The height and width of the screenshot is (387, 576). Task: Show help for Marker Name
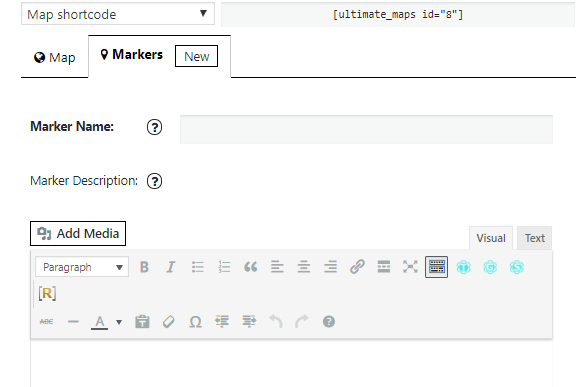[154, 127]
